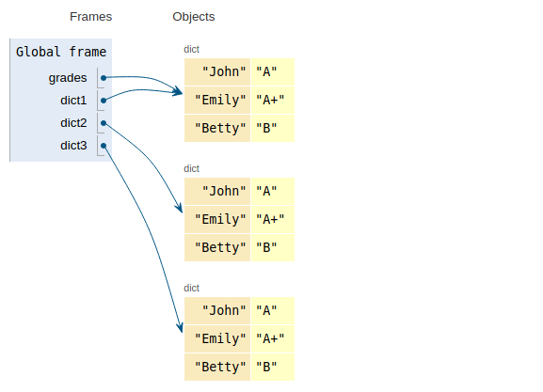
Task: Select the dict3 variable name
Action: (x=73, y=146)
